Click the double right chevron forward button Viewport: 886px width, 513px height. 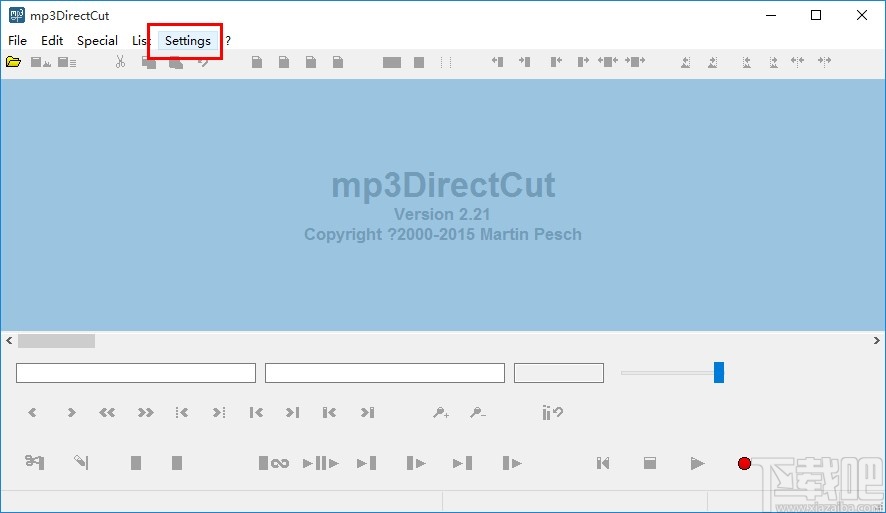pos(145,412)
